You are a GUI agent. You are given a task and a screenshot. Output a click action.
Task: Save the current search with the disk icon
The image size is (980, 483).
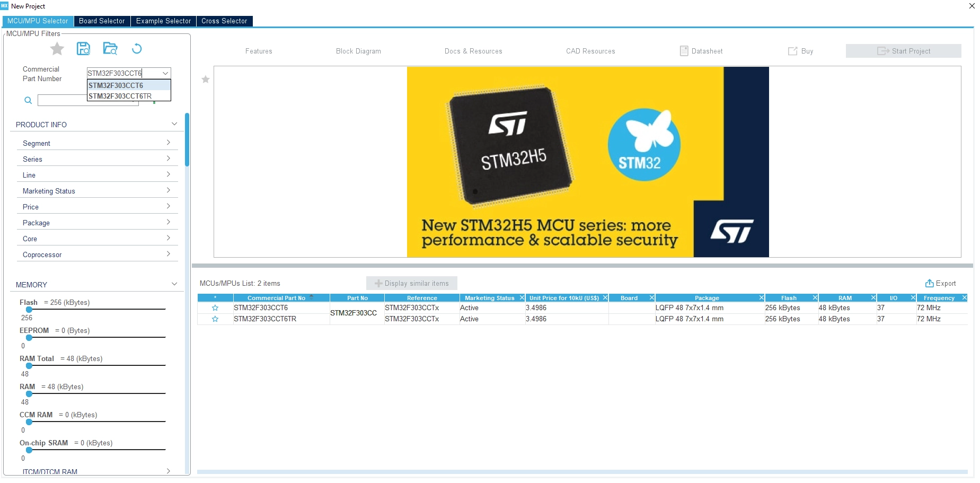click(x=84, y=49)
